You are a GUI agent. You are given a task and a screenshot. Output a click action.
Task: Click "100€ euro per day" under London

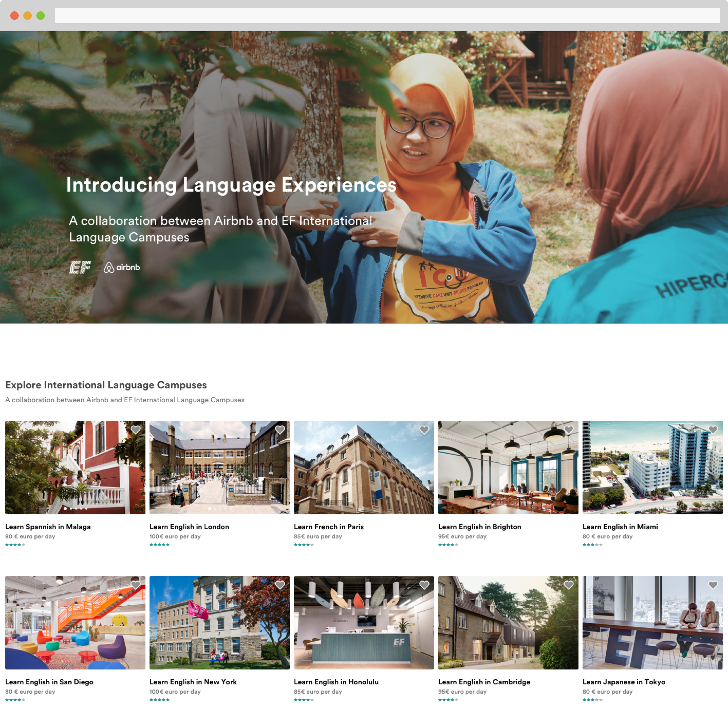(x=175, y=536)
